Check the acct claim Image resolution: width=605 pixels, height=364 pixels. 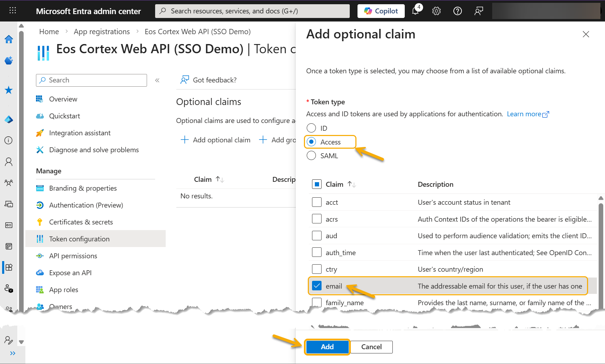coord(317,202)
